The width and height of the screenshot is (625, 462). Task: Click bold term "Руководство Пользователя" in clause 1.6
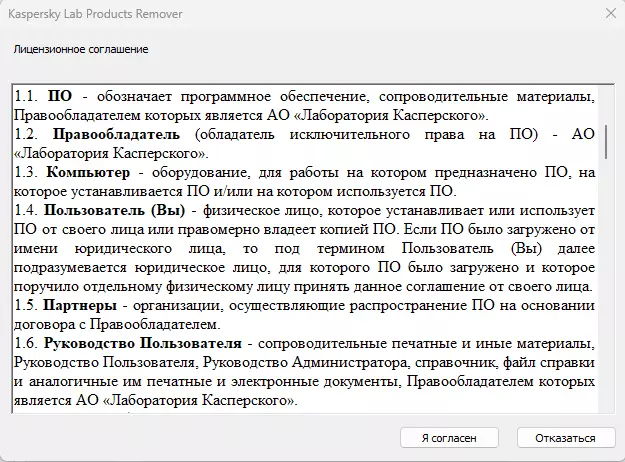pos(143,343)
